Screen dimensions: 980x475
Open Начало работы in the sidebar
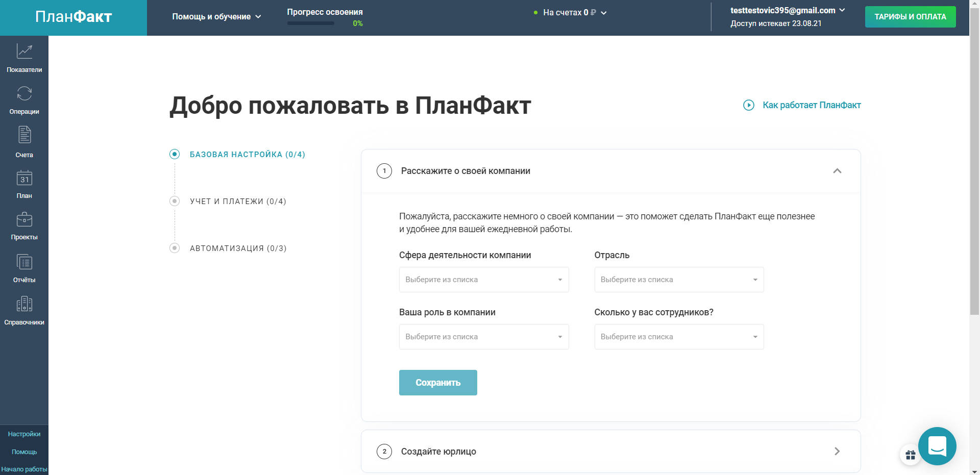tap(24, 469)
